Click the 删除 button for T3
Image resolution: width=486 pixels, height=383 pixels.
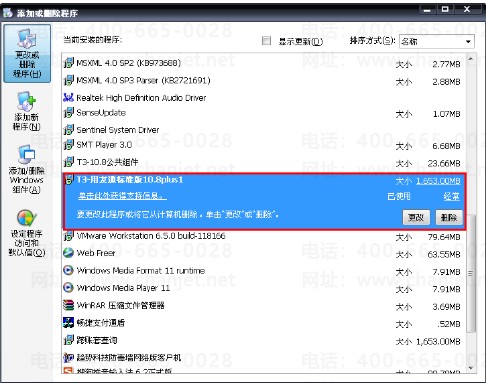click(449, 218)
